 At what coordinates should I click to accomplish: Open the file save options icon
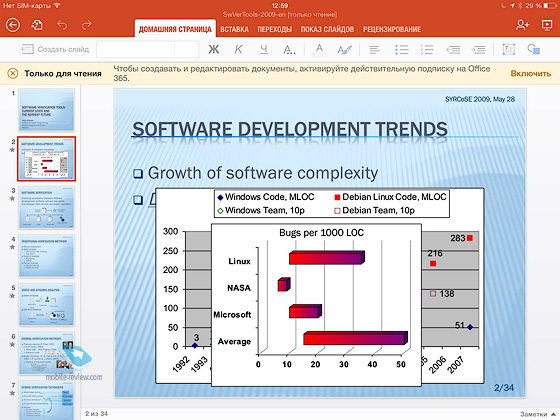click(x=37, y=25)
